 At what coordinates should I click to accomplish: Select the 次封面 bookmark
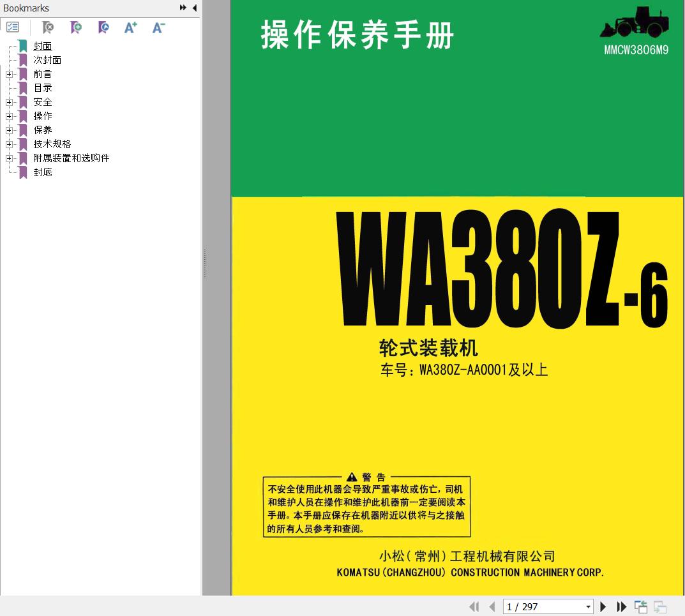click(x=47, y=60)
